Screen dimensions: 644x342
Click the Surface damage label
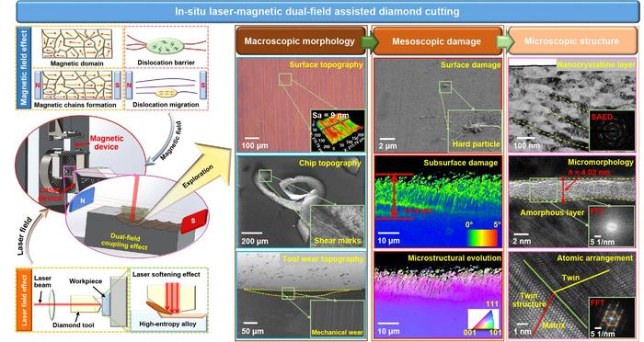pyautogui.click(x=471, y=64)
